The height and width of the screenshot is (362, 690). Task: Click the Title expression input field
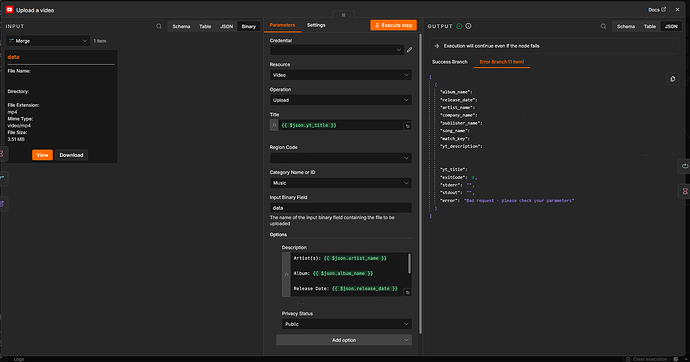341,125
